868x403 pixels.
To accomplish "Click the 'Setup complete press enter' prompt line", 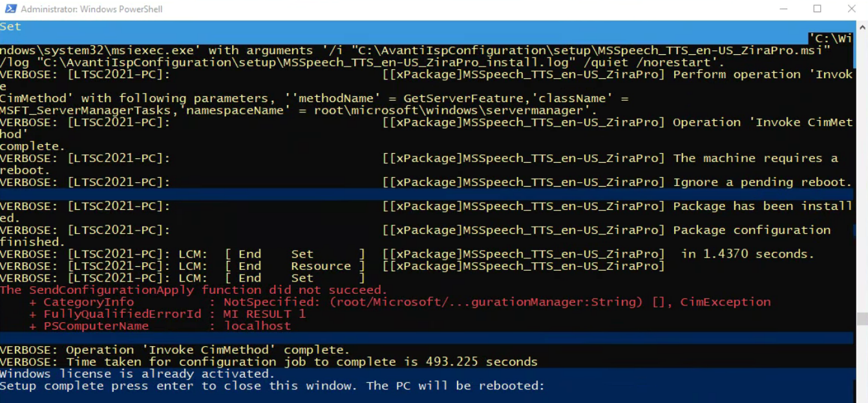I will click(x=272, y=386).
